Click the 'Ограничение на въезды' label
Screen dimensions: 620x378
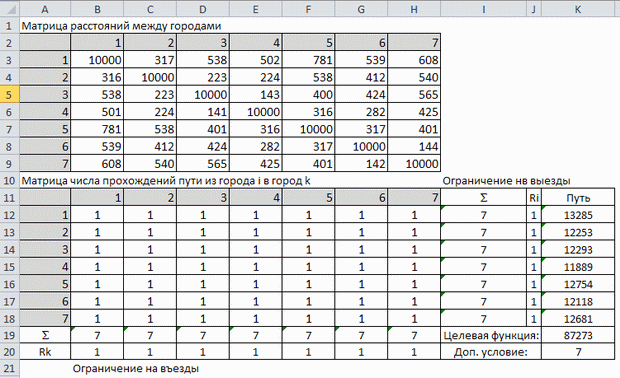[136, 369]
